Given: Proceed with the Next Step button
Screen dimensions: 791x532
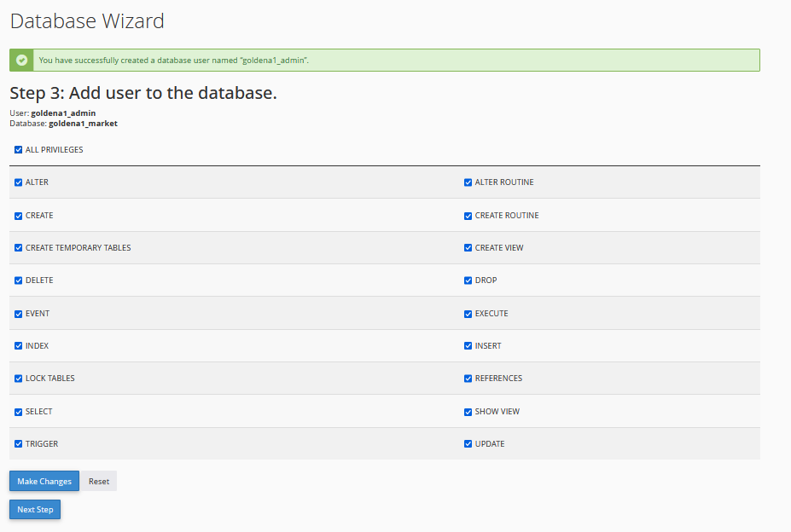Looking at the screenshot, I should point(35,510).
